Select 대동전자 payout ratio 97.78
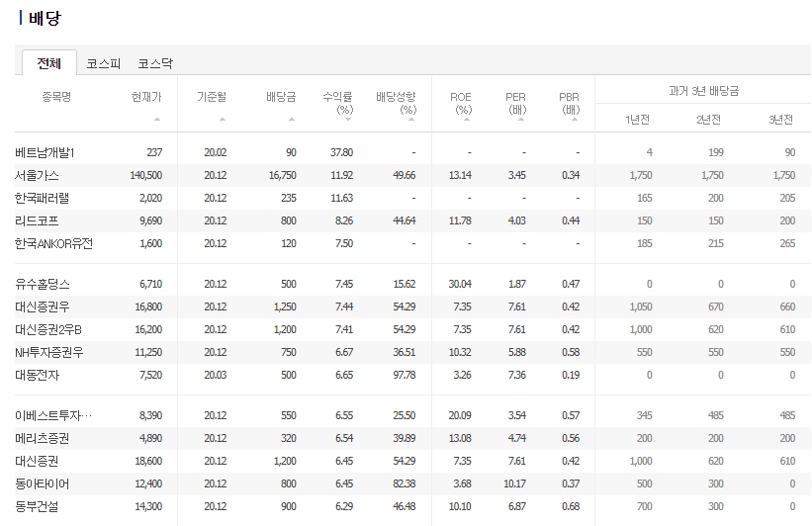 (405, 376)
